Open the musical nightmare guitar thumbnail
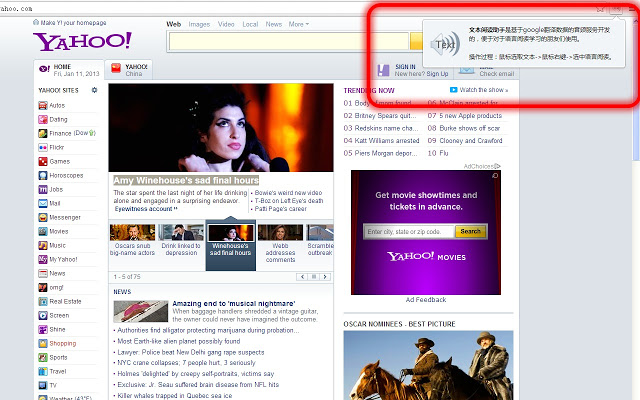The width and height of the screenshot is (640, 400). click(x=140, y=311)
